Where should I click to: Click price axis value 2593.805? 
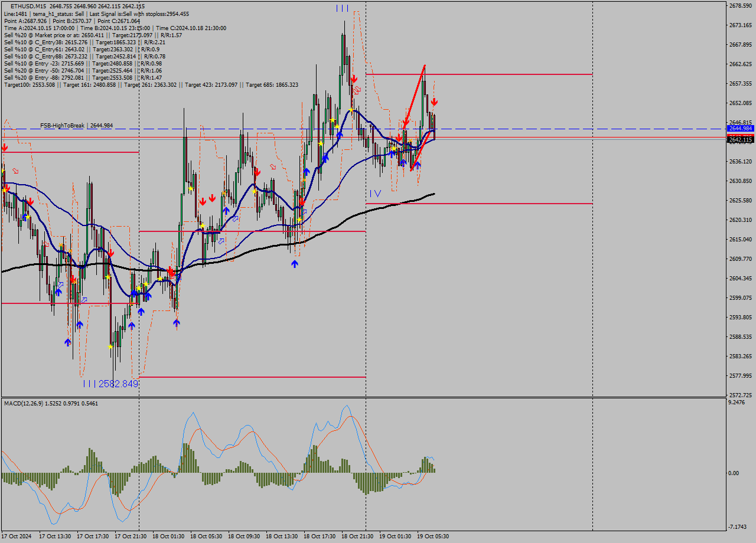pos(740,318)
